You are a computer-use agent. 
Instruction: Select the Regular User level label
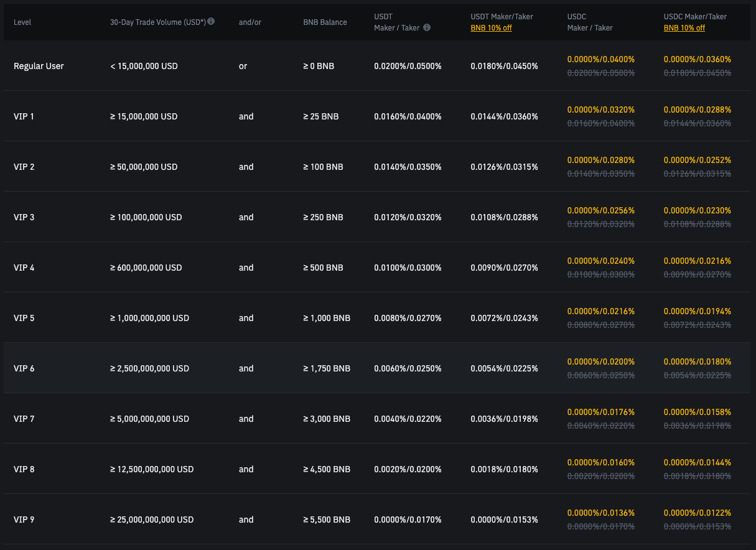pos(39,66)
